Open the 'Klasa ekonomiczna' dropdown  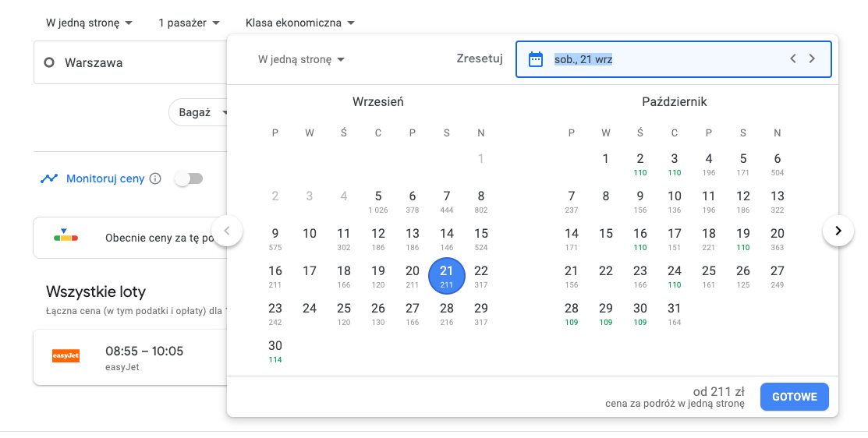tap(299, 23)
